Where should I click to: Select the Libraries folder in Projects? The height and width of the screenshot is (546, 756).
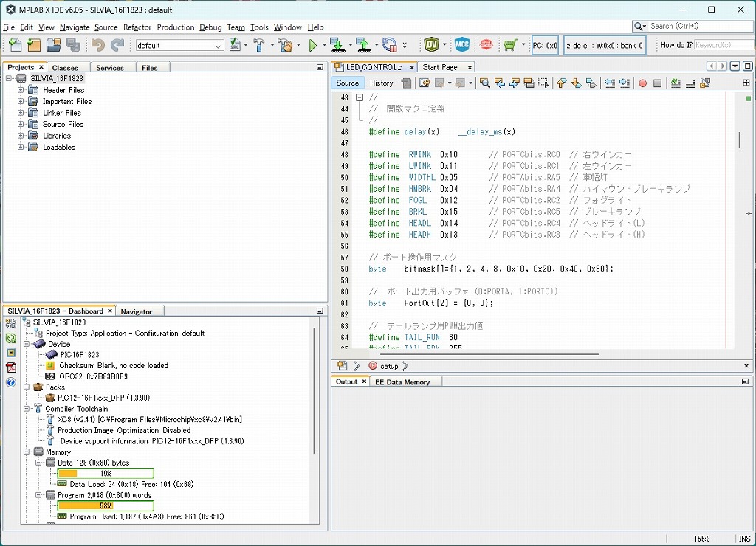click(56, 136)
